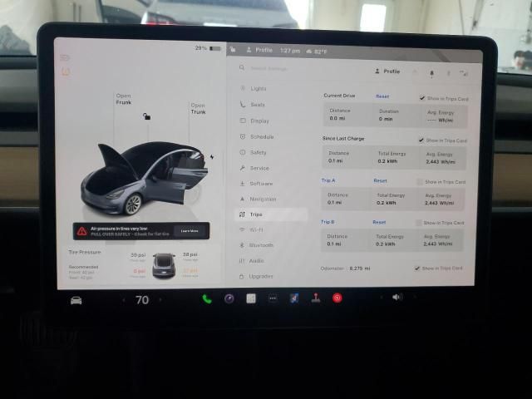Open the red record-style app icon in bottom bar
532x399 pixels.
(337, 298)
